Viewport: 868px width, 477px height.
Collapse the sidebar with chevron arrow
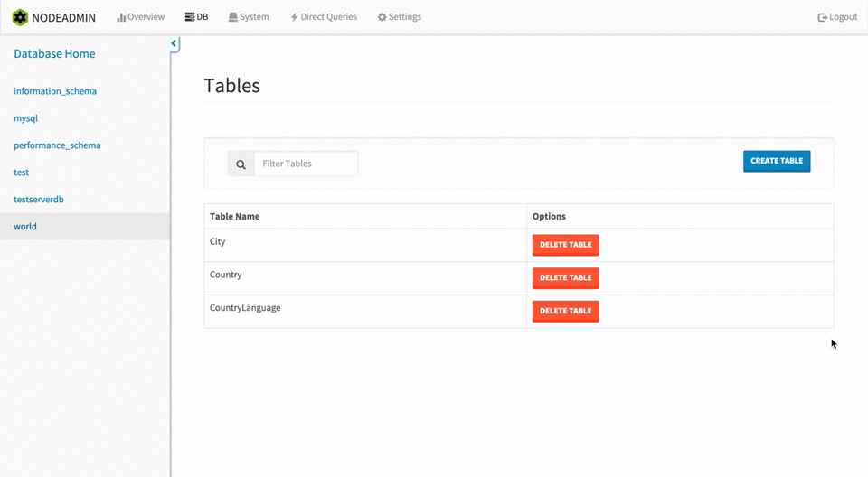point(174,43)
